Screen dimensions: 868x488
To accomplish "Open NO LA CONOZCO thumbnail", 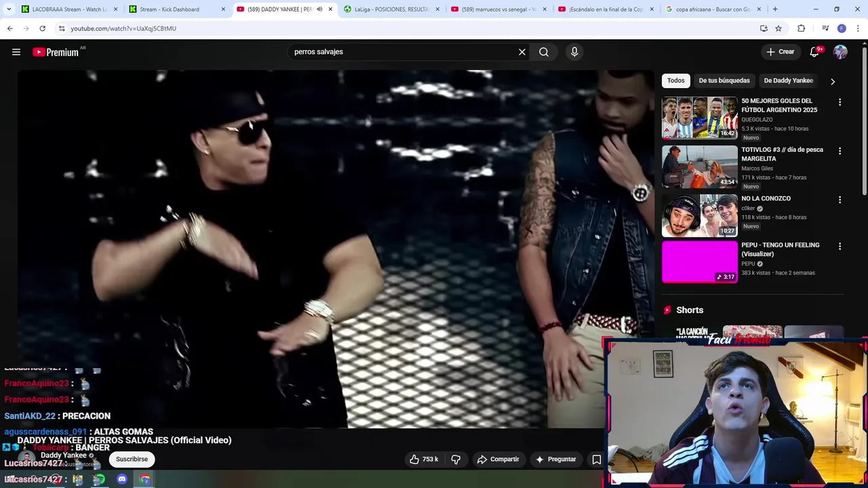I will coord(700,216).
